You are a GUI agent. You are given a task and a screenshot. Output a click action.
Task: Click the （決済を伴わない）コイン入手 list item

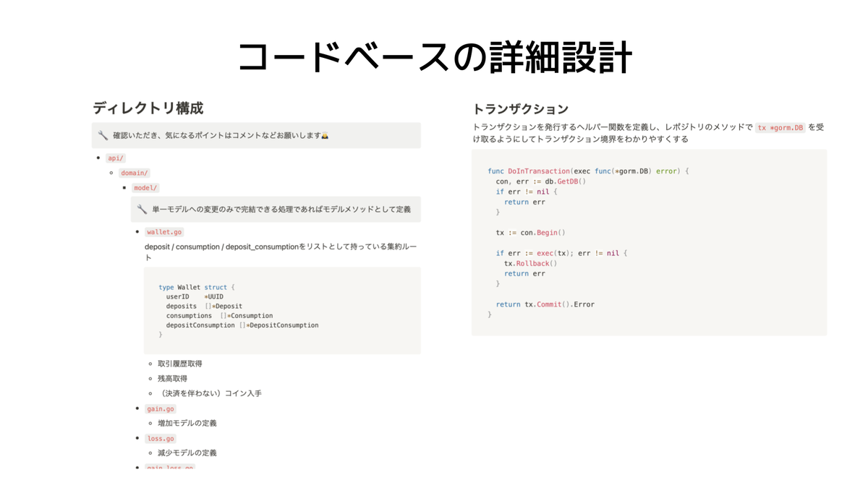click(x=210, y=393)
